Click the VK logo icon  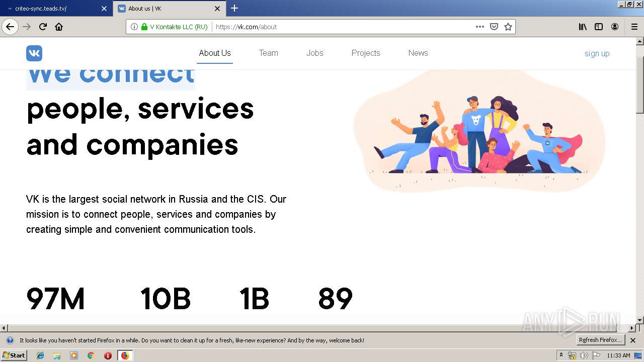[x=34, y=53]
